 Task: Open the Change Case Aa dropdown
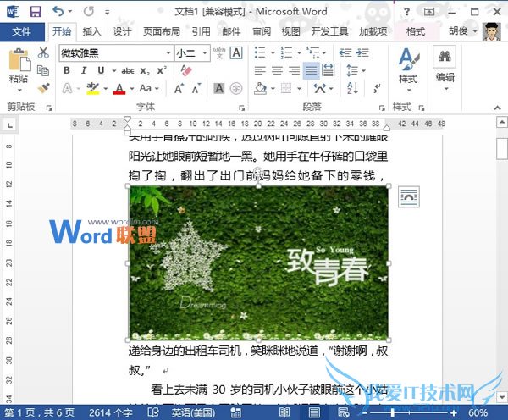point(149,88)
